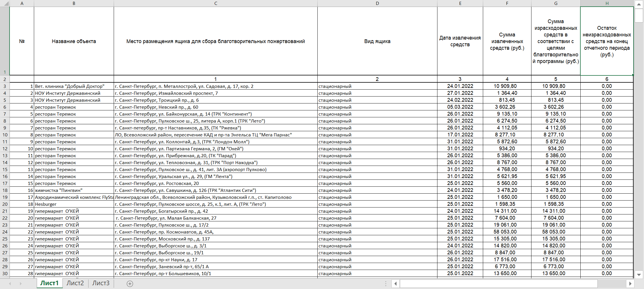Select the 'Вид ящика' header cell
This screenshot has height=289, width=644.
(x=377, y=41)
